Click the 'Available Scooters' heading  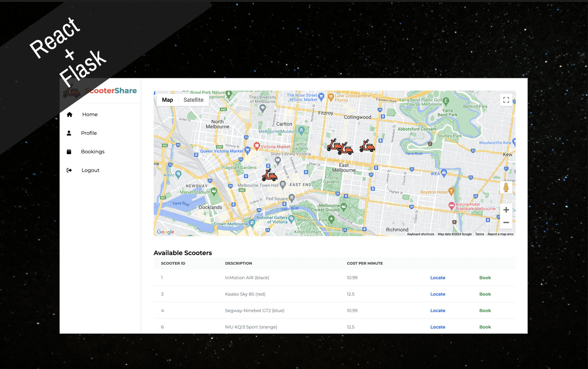(183, 253)
